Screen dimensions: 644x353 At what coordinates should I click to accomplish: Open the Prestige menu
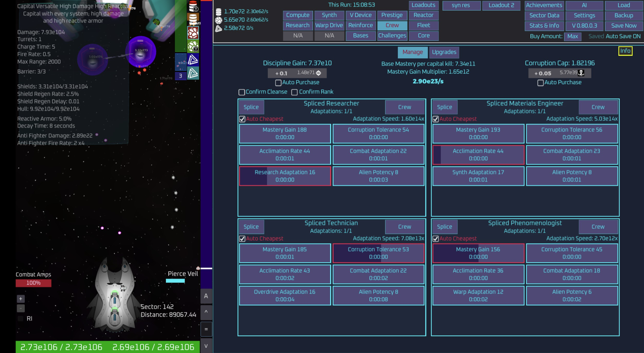(392, 15)
